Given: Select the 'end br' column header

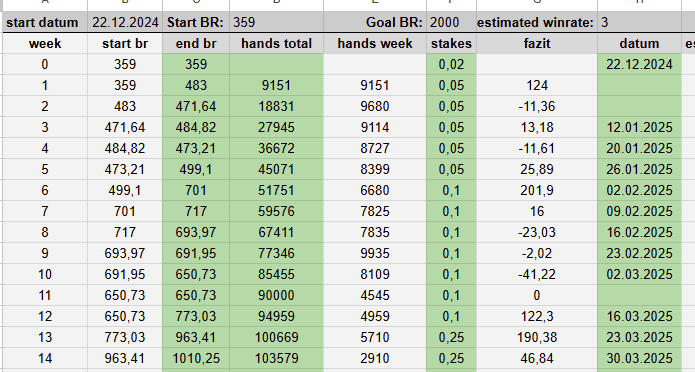Looking at the screenshot, I should pos(196,43).
